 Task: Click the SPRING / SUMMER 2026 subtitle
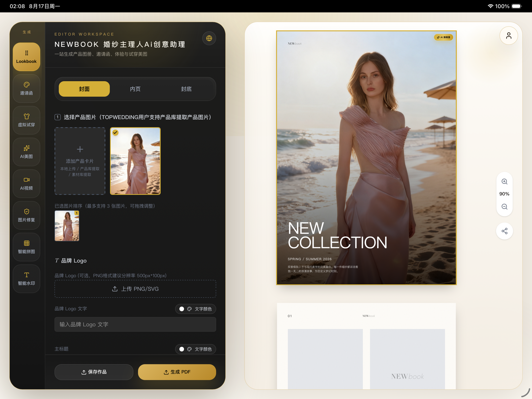[x=309, y=259]
